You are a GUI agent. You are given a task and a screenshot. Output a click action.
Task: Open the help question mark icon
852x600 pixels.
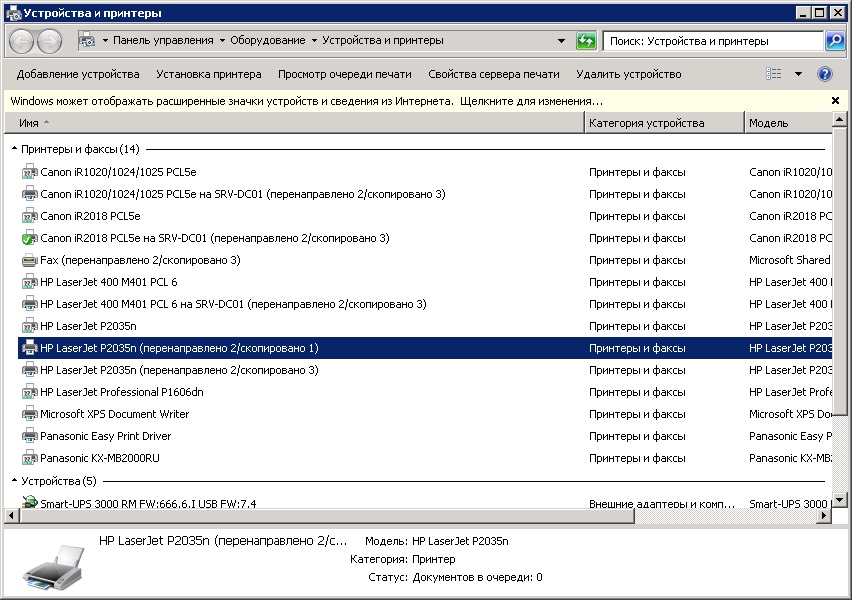[x=825, y=74]
